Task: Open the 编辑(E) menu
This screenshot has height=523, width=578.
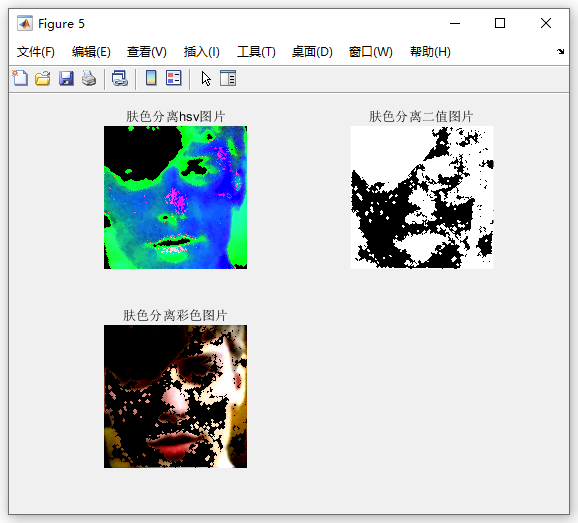Action: [91, 52]
